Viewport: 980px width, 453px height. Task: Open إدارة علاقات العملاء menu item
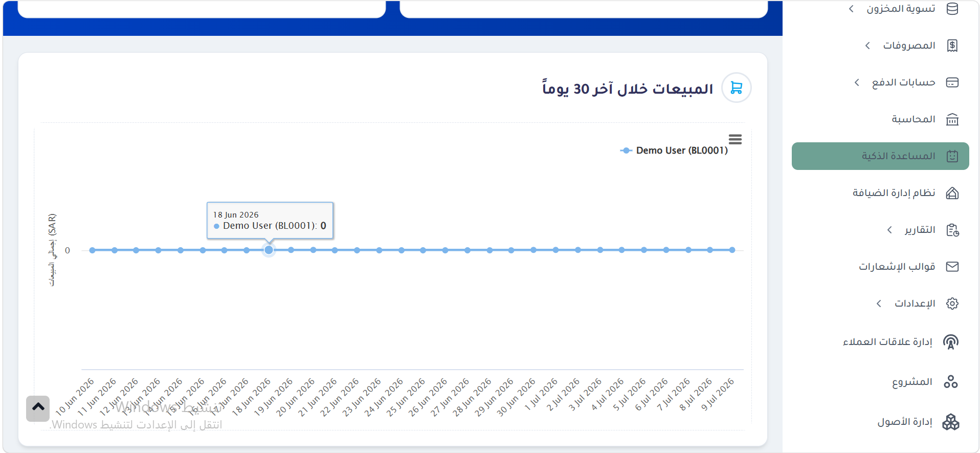[x=887, y=342]
